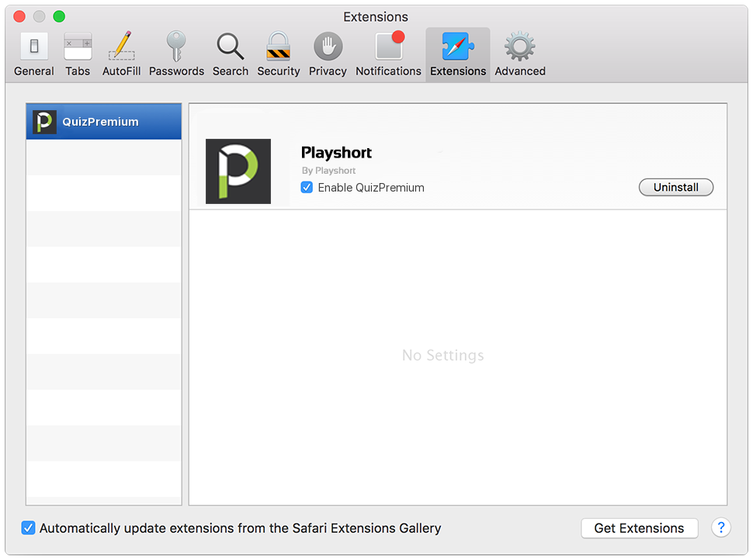Open the Extensions compass puzzle icon

click(458, 46)
